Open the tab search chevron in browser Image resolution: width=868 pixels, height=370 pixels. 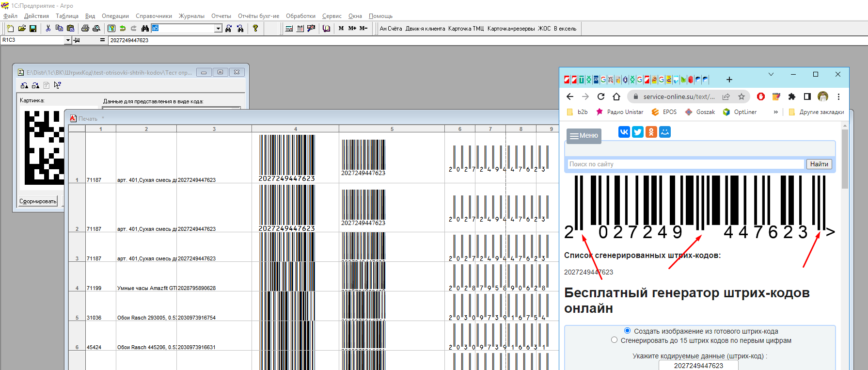click(771, 74)
